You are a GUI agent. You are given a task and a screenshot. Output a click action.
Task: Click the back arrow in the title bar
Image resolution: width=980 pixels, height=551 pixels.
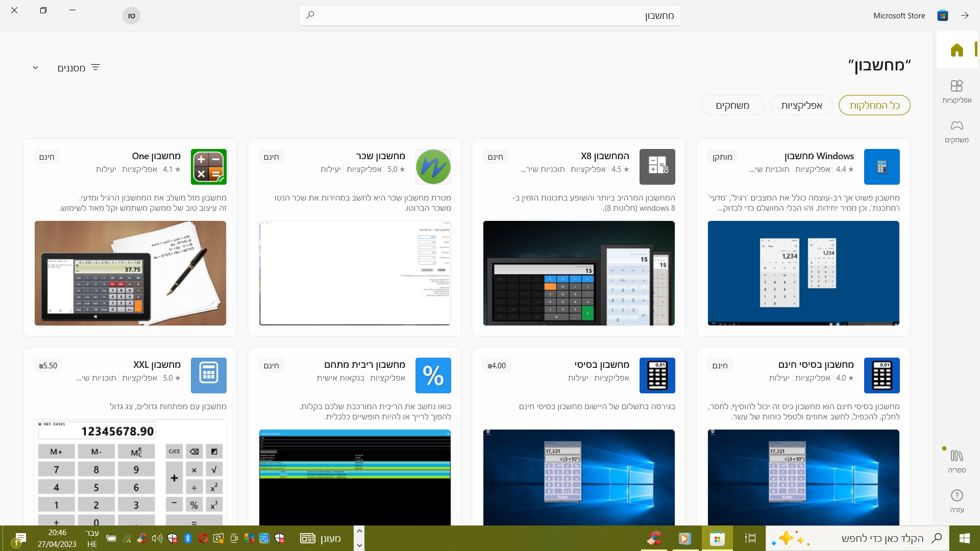pos(964,15)
